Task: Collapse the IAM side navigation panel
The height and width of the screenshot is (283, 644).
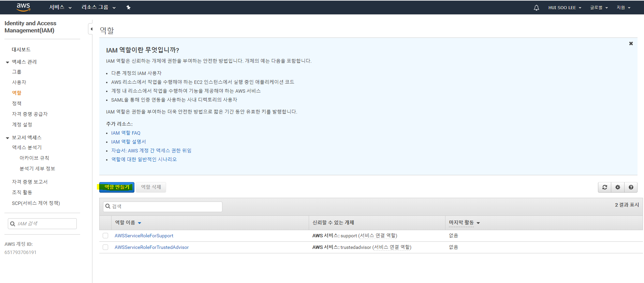Action: click(91, 29)
